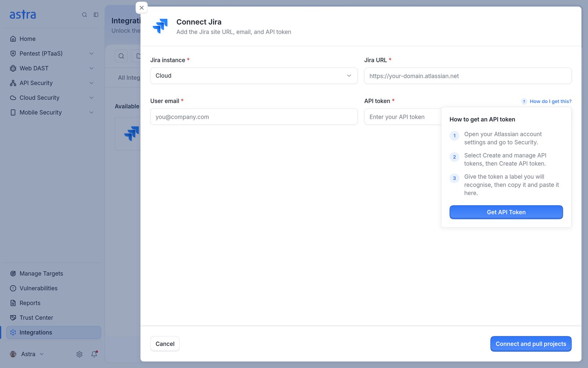The height and width of the screenshot is (368, 588).
Task: Focus the User email input field
Action: point(254,117)
